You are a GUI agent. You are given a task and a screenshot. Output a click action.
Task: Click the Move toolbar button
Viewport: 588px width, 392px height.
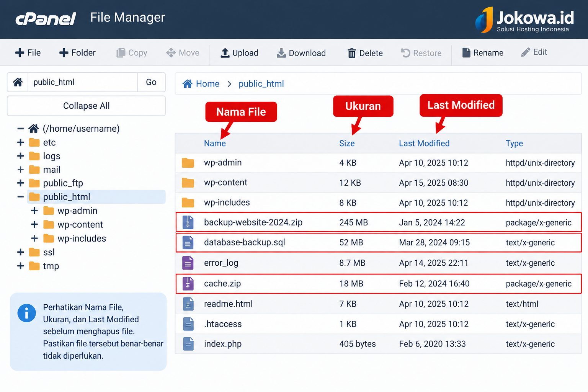(x=183, y=53)
